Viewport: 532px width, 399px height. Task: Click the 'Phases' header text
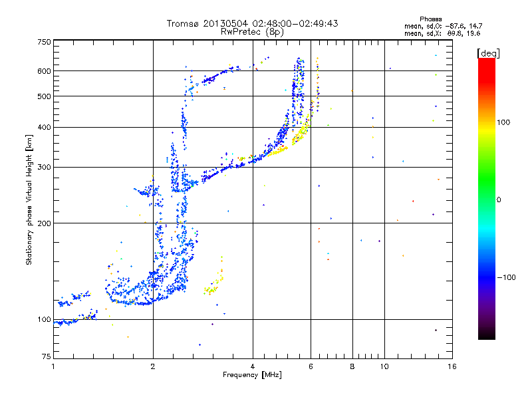coord(430,19)
